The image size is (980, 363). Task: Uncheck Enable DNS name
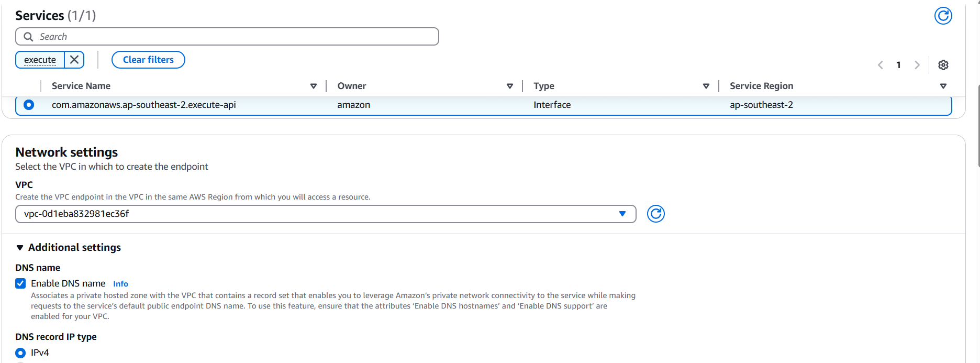click(20, 283)
